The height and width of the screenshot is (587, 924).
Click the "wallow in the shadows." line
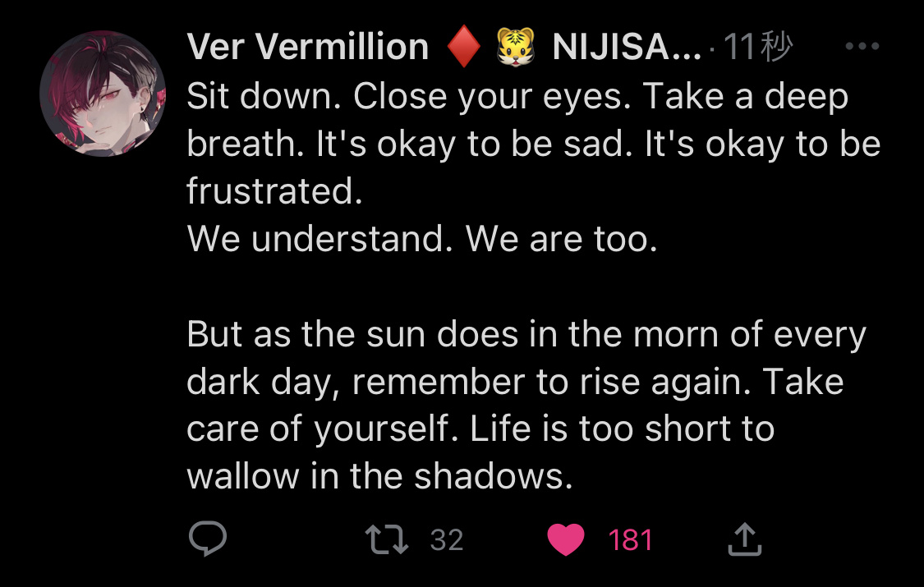[x=380, y=476]
